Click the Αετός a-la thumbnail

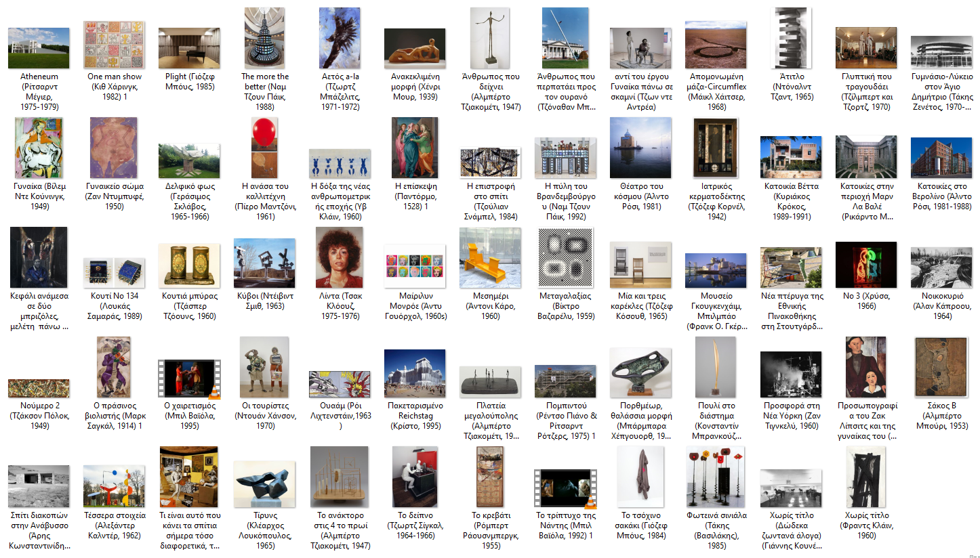(x=340, y=38)
